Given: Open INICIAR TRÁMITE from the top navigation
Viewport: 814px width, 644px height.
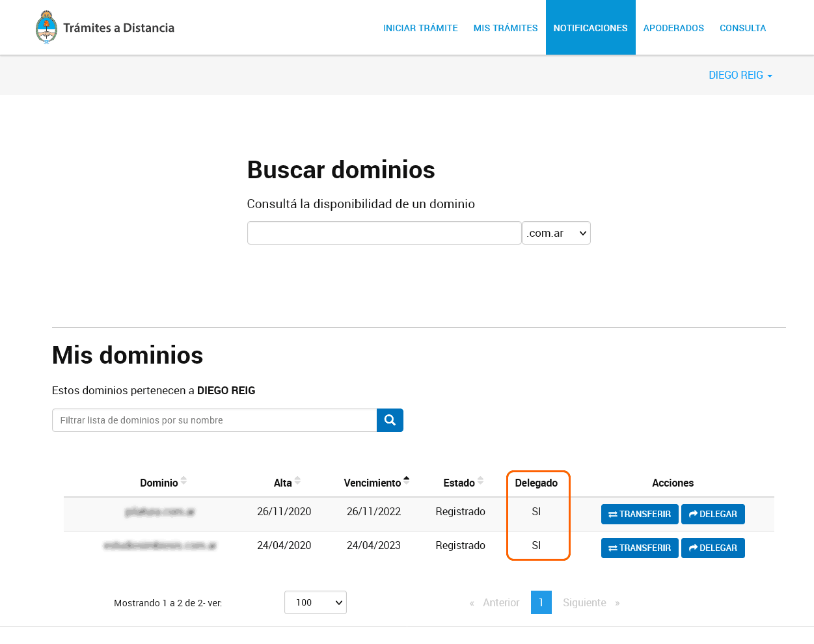Looking at the screenshot, I should [420, 28].
